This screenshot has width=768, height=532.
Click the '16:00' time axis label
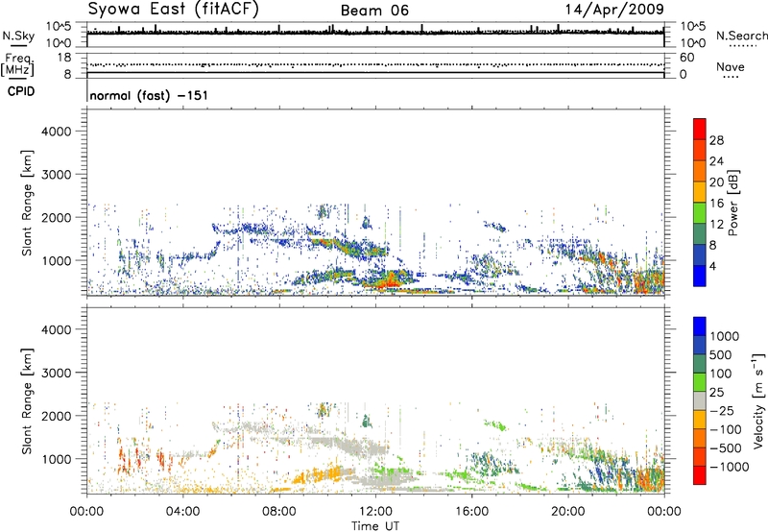pos(471,512)
